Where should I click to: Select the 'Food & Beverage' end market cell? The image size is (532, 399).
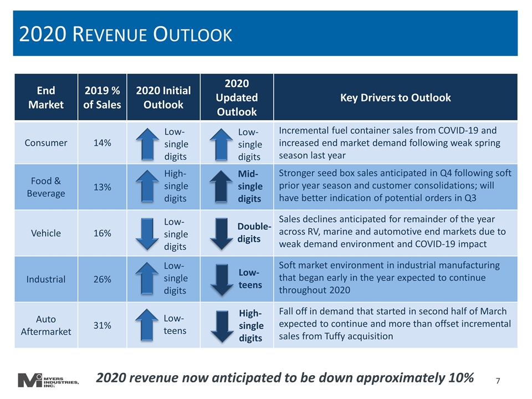coord(46,187)
